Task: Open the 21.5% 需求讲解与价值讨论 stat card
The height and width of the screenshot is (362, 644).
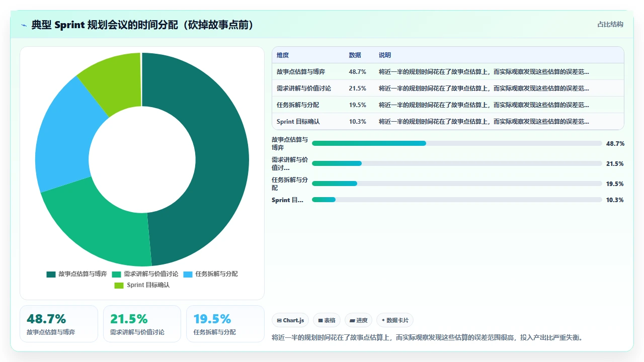Action: tap(142, 324)
